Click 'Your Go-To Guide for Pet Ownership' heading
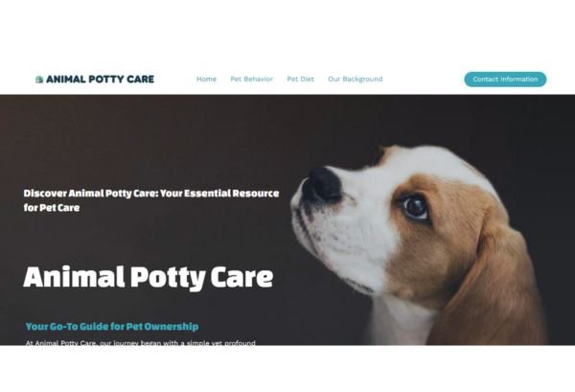This screenshot has height=392, width=575. 112,327
